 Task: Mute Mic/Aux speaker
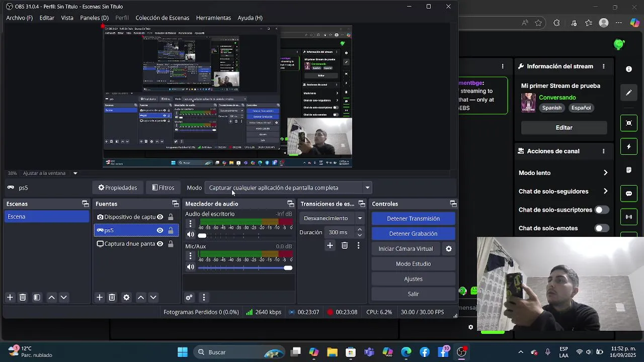tap(190, 267)
